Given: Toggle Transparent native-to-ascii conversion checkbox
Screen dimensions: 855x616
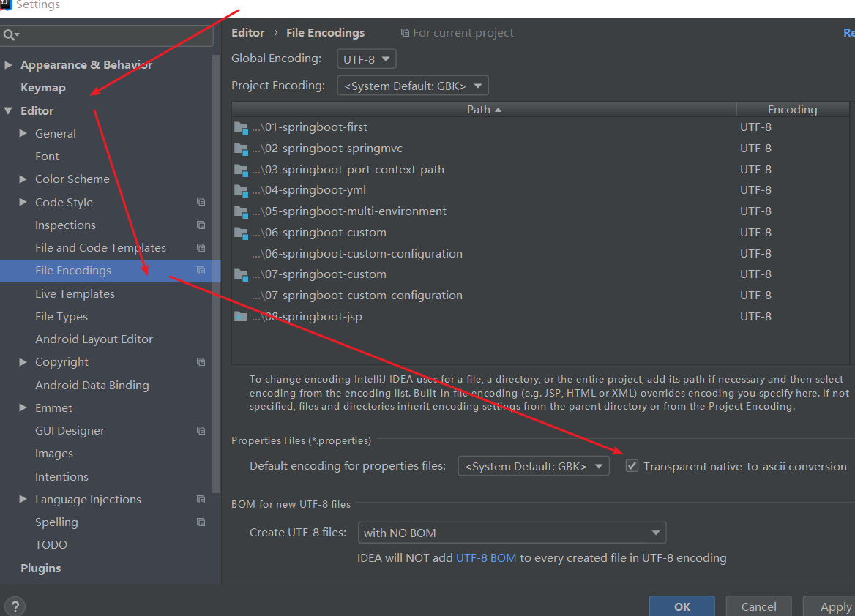Looking at the screenshot, I should click(632, 465).
